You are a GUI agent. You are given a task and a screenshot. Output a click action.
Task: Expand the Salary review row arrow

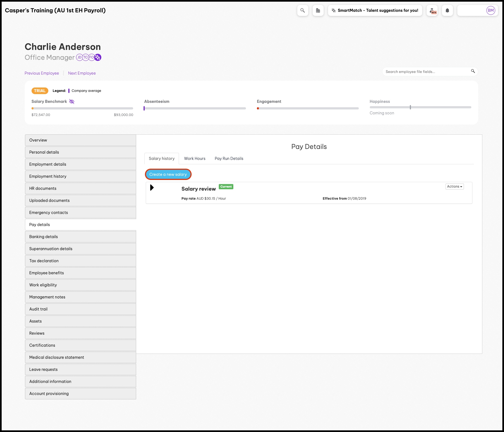(x=152, y=188)
